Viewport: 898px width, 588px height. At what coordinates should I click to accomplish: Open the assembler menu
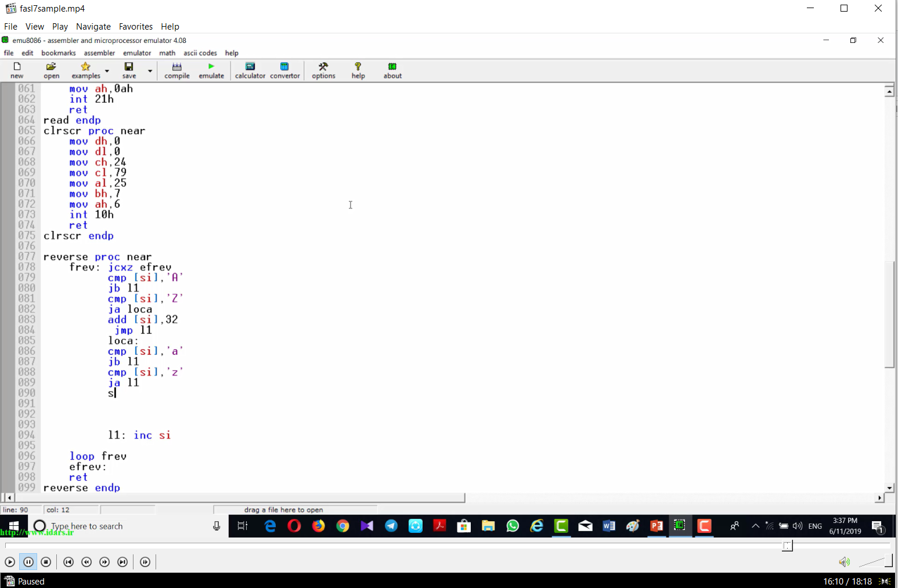(99, 53)
